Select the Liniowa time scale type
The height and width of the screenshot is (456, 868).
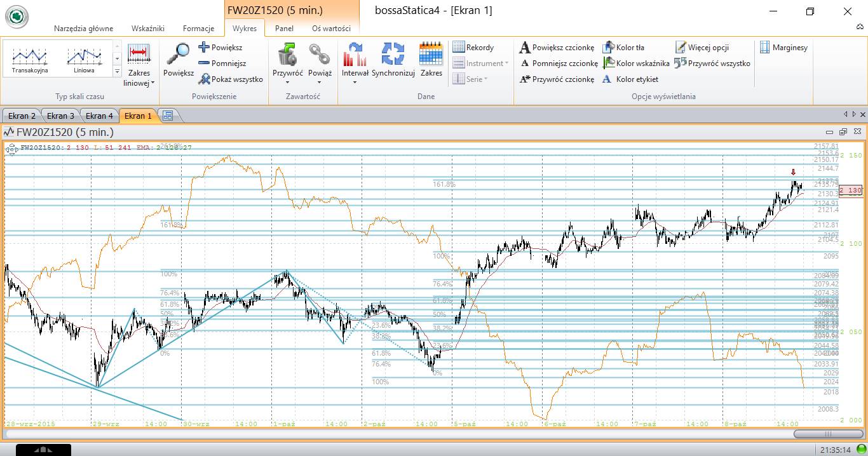pos(84,58)
